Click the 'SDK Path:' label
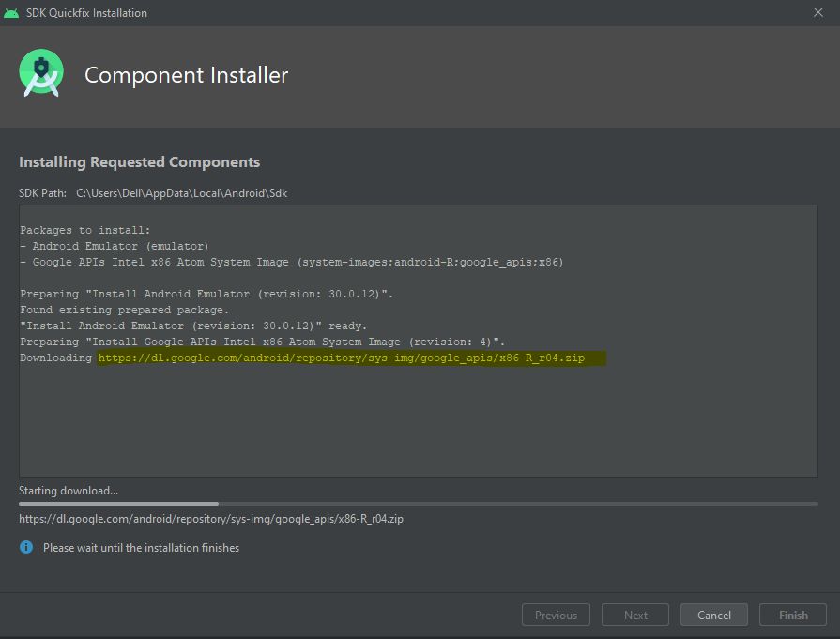This screenshot has height=639, width=840. tap(42, 192)
